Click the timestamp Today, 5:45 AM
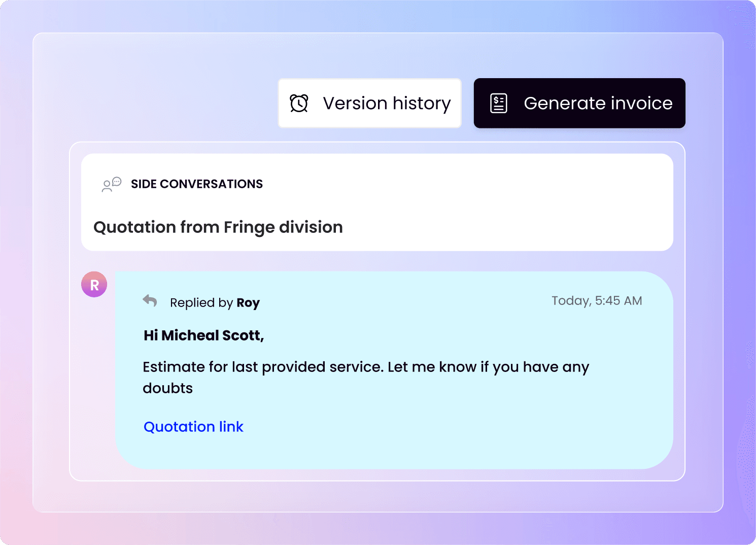The image size is (756, 545). [x=597, y=301]
